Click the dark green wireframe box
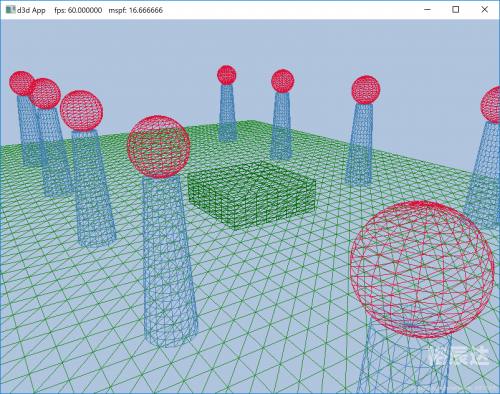 [252, 195]
